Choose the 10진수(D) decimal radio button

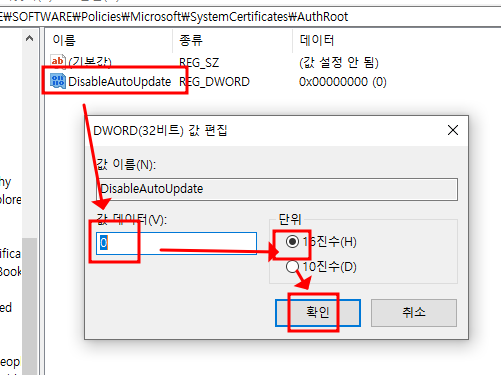point(292,266)
